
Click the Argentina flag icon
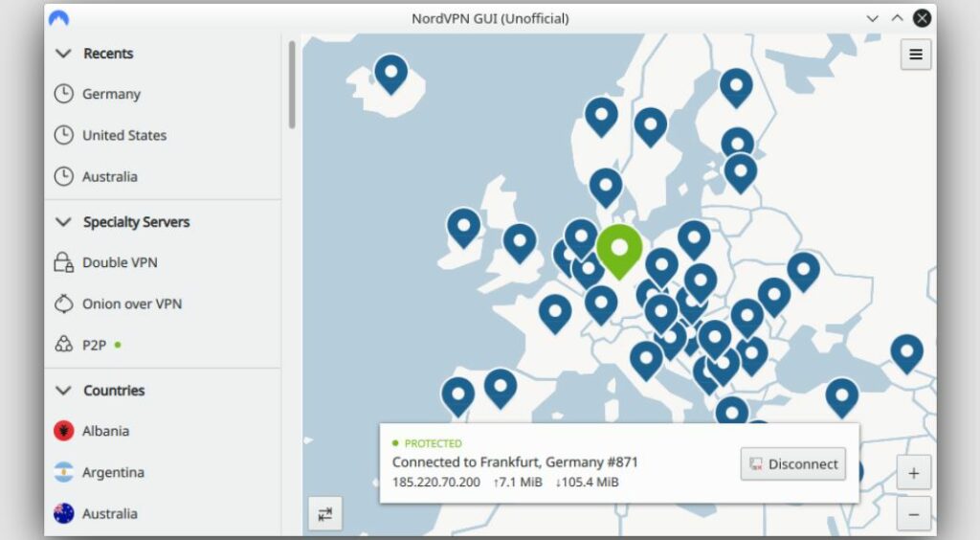(64, 472)
